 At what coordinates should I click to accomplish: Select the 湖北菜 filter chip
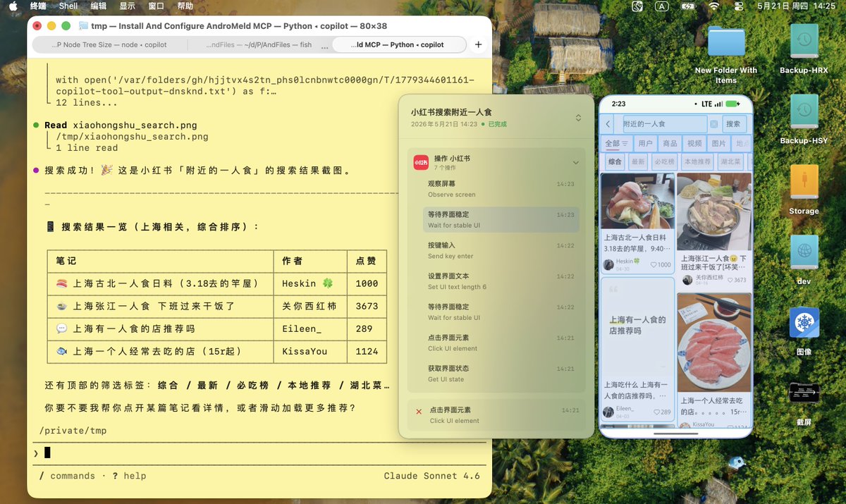tap(730, 161)
